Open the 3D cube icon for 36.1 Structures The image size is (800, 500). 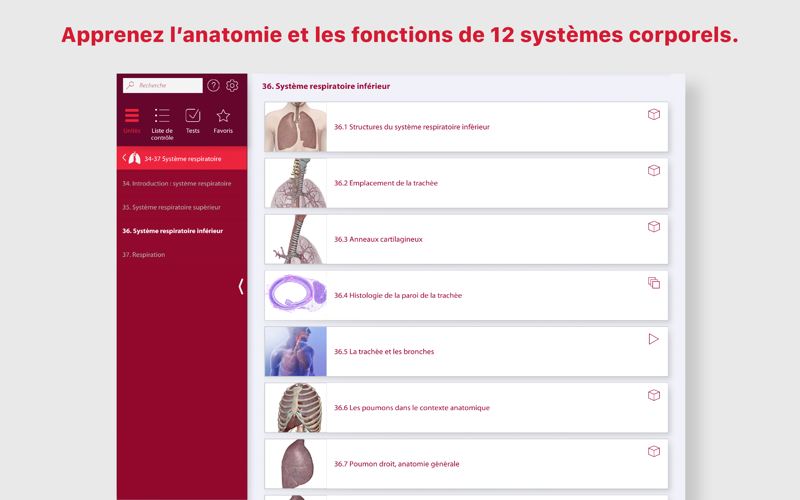654,114
